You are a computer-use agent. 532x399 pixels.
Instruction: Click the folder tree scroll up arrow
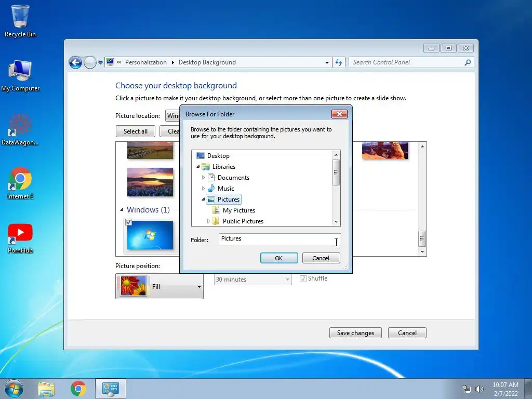point(336,155)
